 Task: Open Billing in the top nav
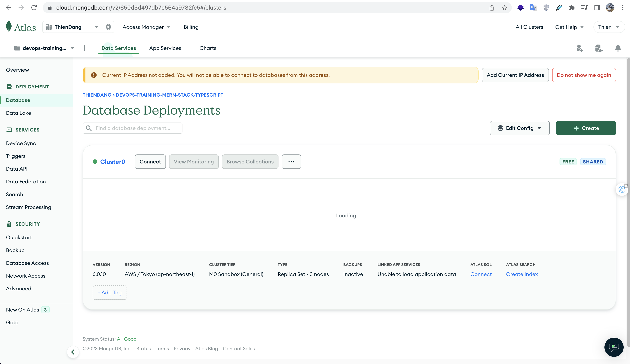191,27
